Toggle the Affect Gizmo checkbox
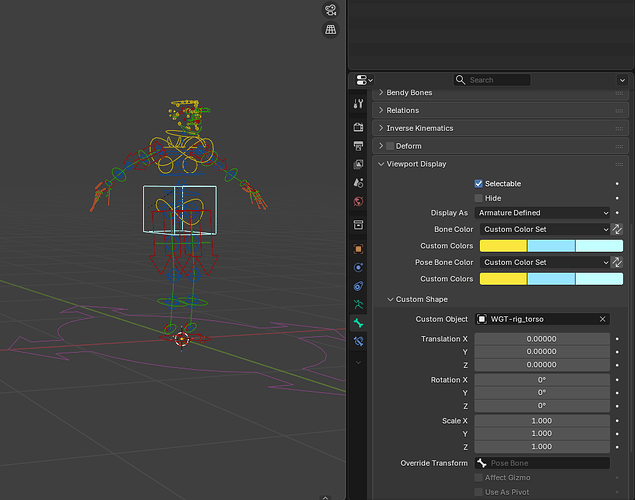This screenshot has width=635, height=500. [x=478, y=478]
